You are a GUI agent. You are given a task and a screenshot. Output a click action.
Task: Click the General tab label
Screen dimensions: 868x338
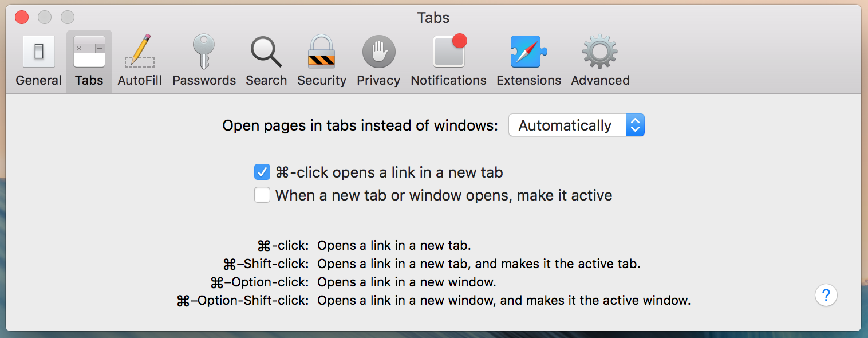click(x=38, y=81)
